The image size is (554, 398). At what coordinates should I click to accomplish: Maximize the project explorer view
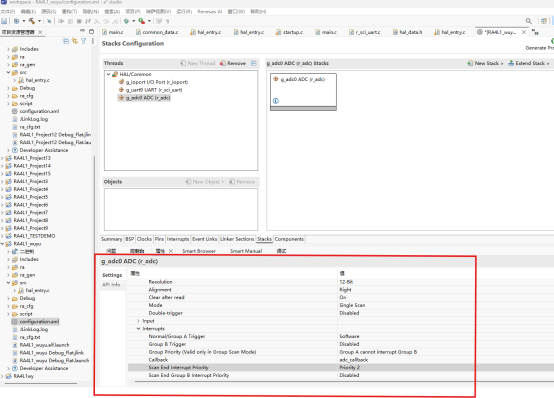(91, 31)
